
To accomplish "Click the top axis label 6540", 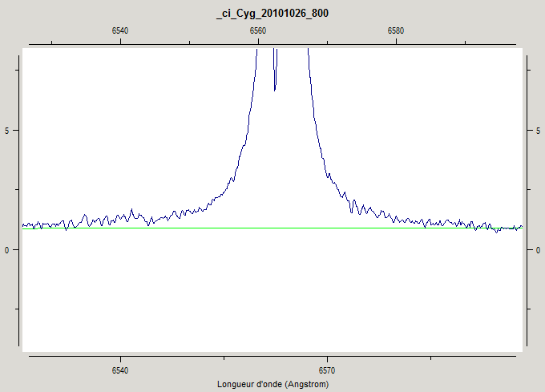I will tap(120, 31).
